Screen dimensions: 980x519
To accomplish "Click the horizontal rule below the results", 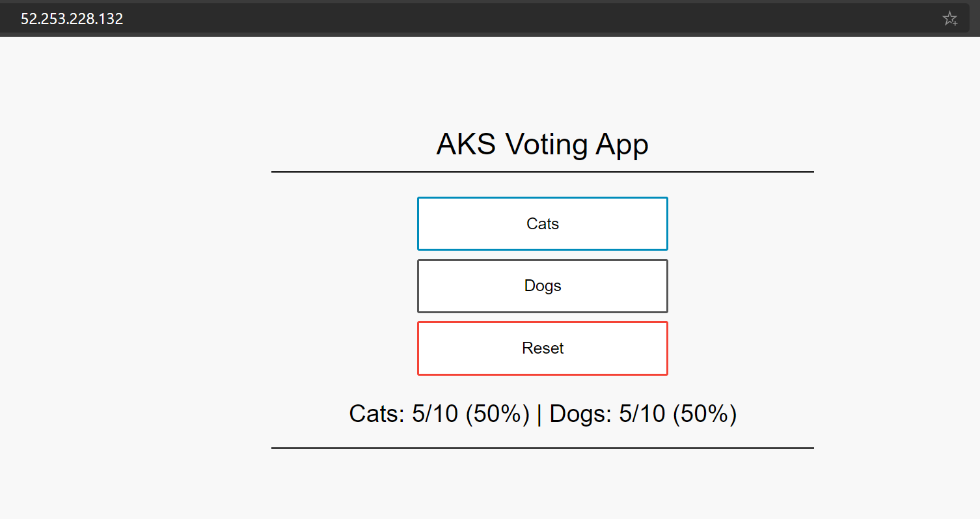I will (542, 448).
